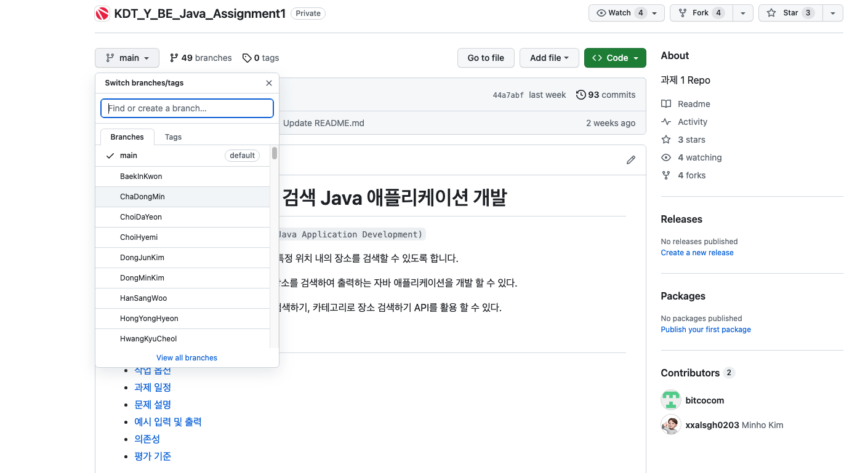The image size is (868, 473).
Task: Expand the Add file dropdown
Action: pos(549,58)
